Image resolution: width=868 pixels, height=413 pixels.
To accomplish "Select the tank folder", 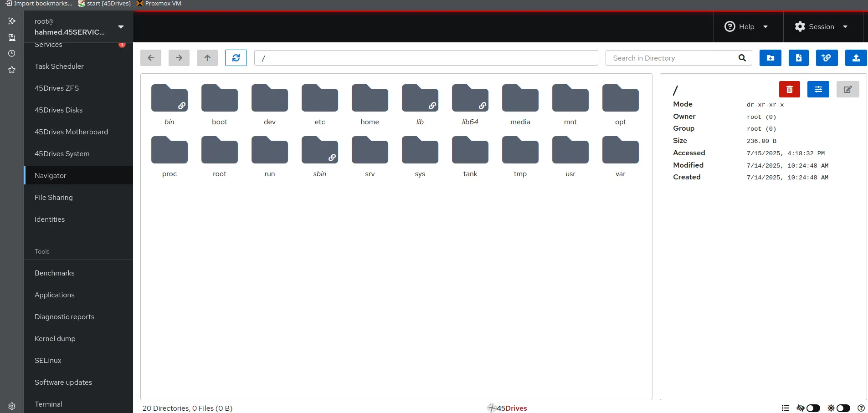I will pyautogui.click(x=470, y=154).
